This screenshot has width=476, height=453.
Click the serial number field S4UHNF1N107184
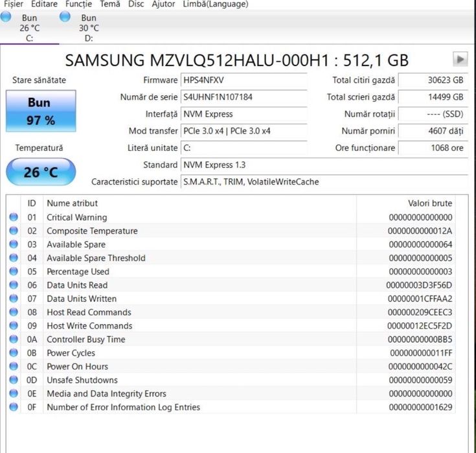[244, 97]
